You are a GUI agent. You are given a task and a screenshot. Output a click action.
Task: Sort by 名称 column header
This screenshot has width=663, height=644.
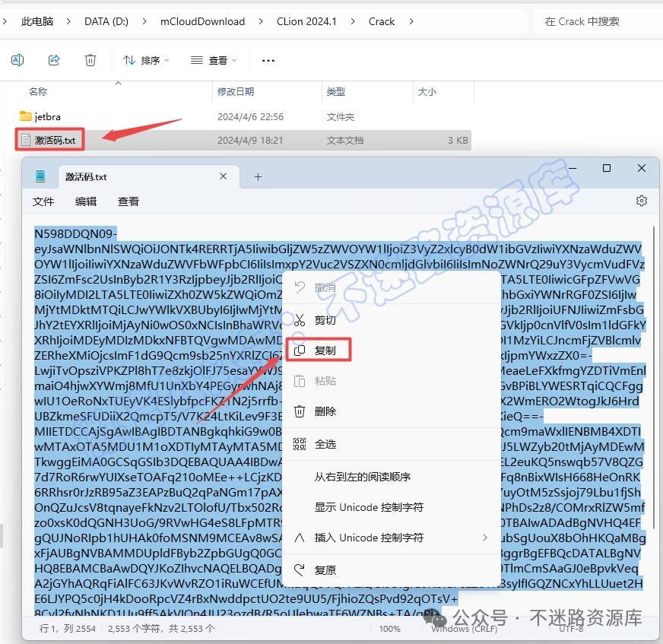point(38,91)
